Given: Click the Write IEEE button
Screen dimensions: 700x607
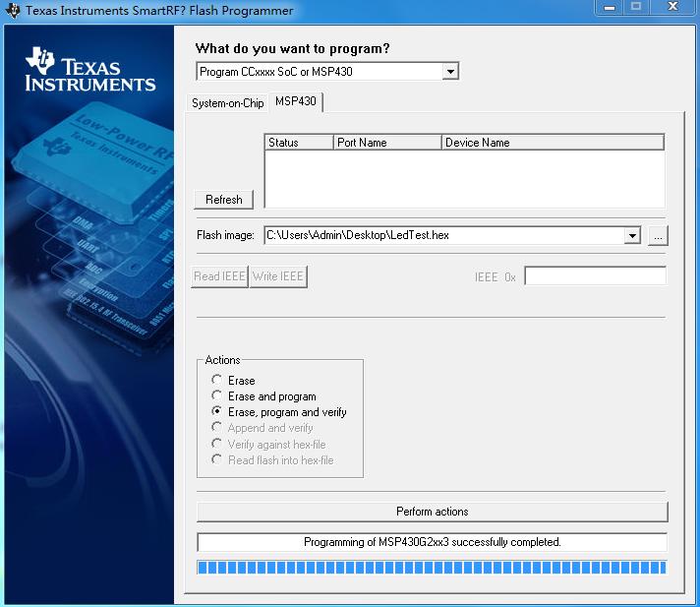Looking at the screenshot, I should 278,276.
